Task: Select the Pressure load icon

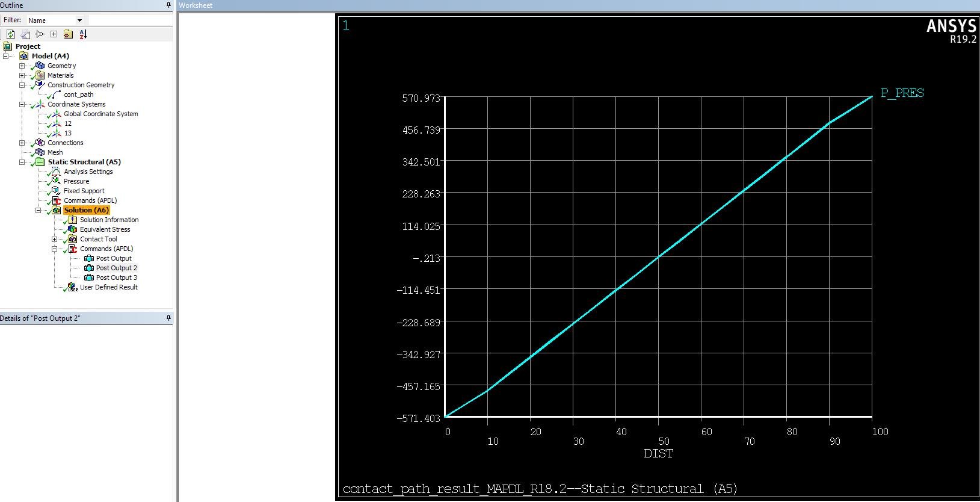Action: point(57,181)
